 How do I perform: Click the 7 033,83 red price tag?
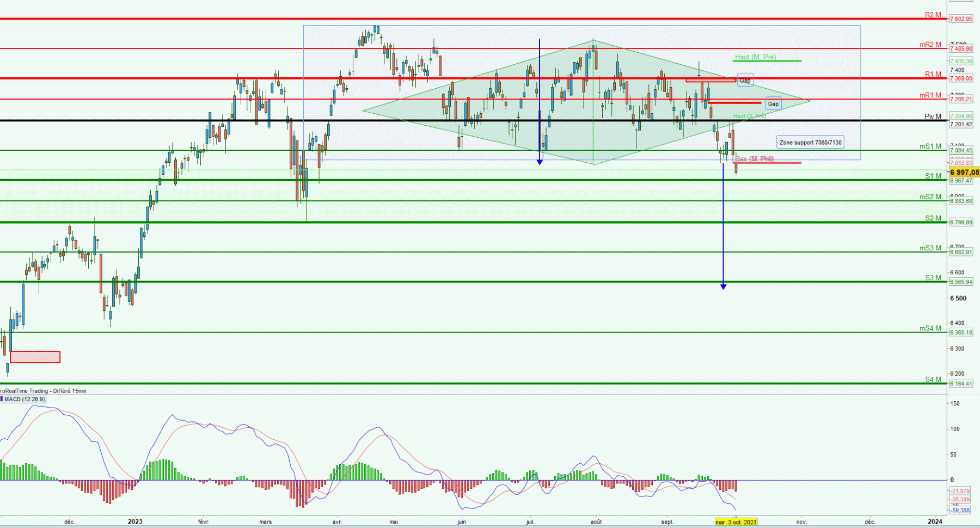[961, 163]
